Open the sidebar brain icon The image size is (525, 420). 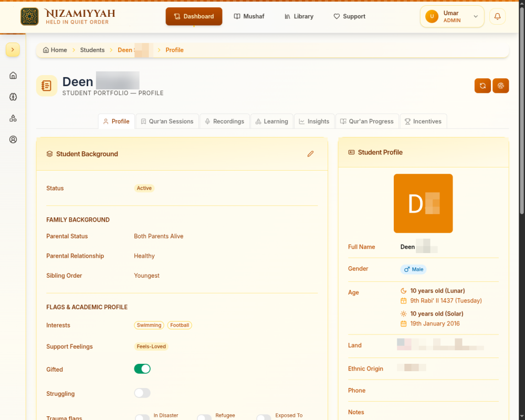13,97
